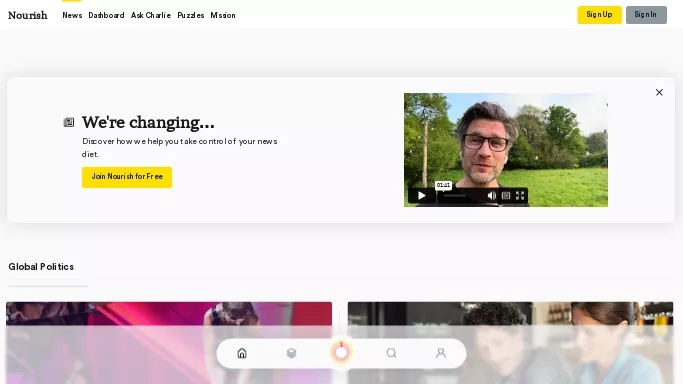The image size is (683, 384).
Task: Mute the video with speaker icon
Action: tap(492, 195)
